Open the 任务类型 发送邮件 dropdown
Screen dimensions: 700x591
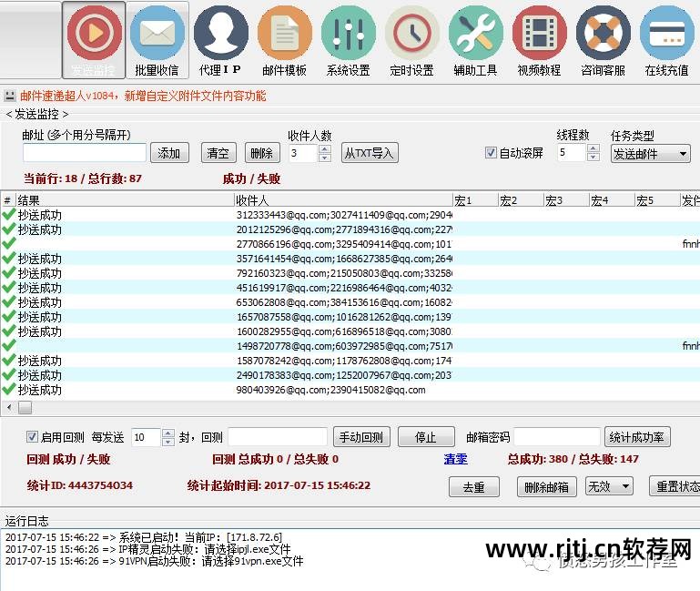click(651, 154)
